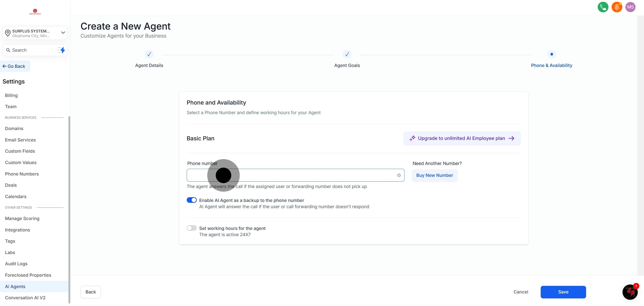Viewport: 644px width, 306px height.
Task: Click the sidebar Search field
Action: [31, 50]
